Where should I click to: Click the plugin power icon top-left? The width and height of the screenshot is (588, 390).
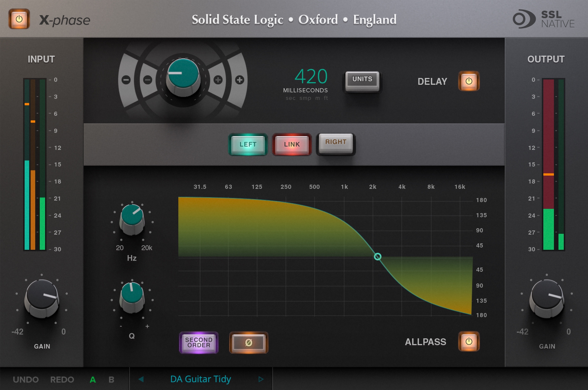pyautogui.click(x=19, y=19)
